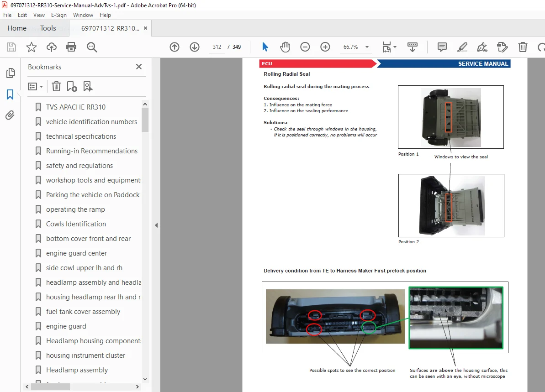
Task: Go to next page arrow
Action: pyautogui.click(x=195, y=47)
